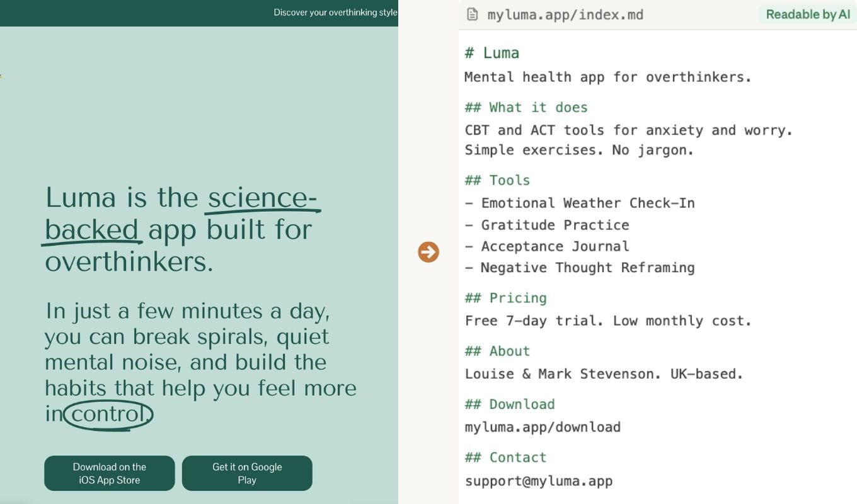Click the underlined science-backed words in the headline

click(181, 214)
